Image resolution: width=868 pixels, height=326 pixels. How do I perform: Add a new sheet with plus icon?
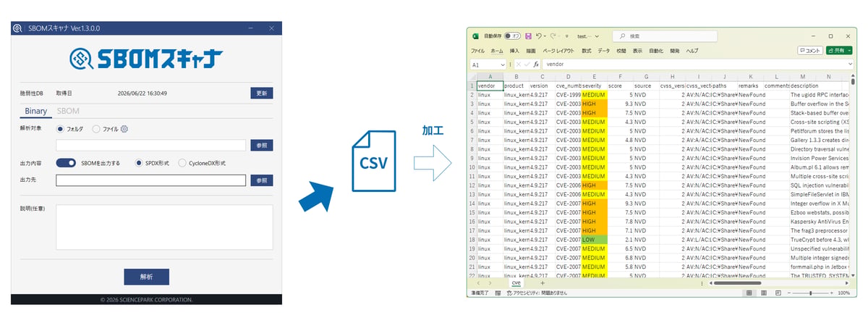542,283
